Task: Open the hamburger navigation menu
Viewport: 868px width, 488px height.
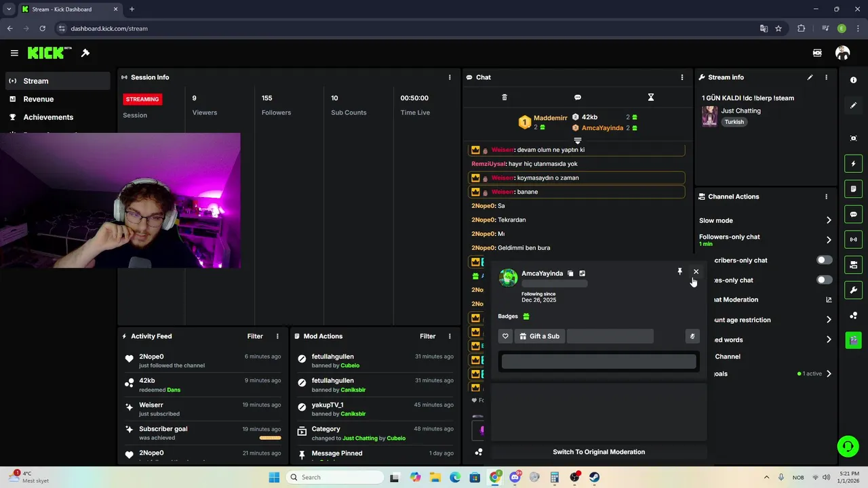Action: pos(14,53)
